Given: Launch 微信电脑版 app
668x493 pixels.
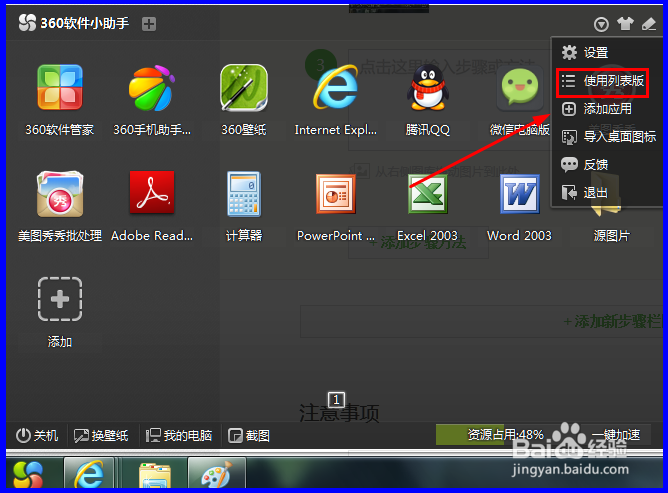Looking at the screenshot, I should pyautogui.click(x=520, y=87).
